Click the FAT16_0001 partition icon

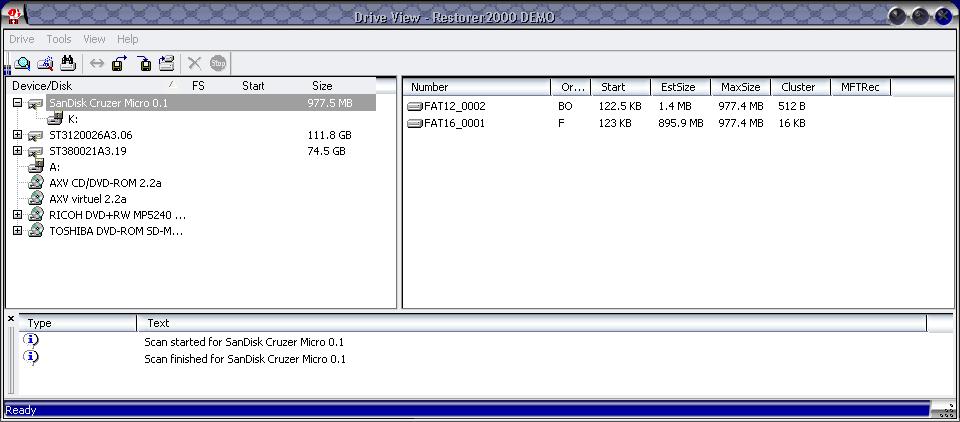415,124
